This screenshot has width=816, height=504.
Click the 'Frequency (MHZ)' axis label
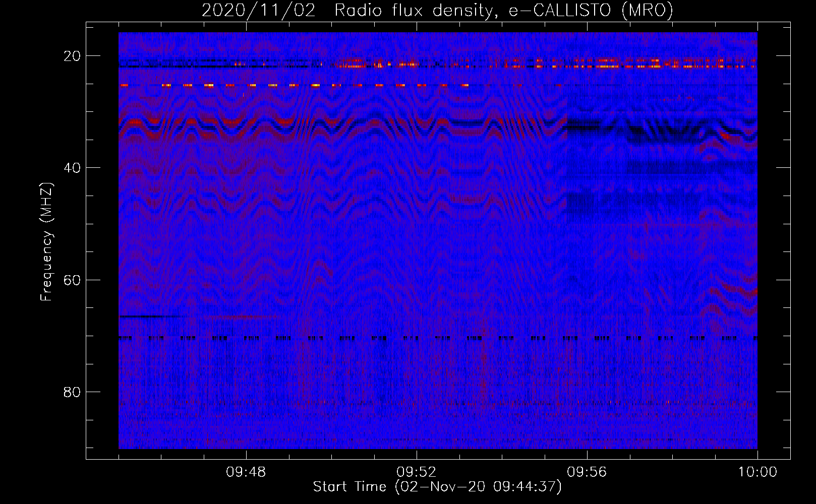(46, 242)
